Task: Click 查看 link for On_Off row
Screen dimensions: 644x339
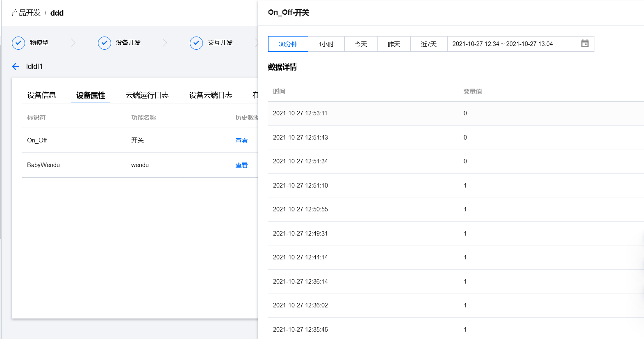Action: pos(241,140)
